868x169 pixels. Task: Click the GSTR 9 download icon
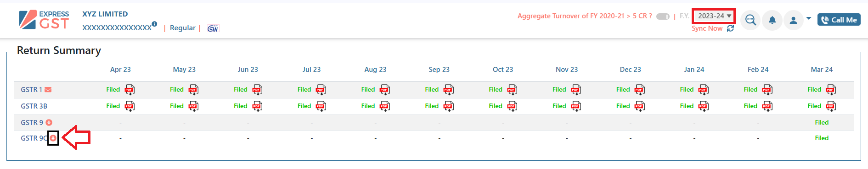49,122
